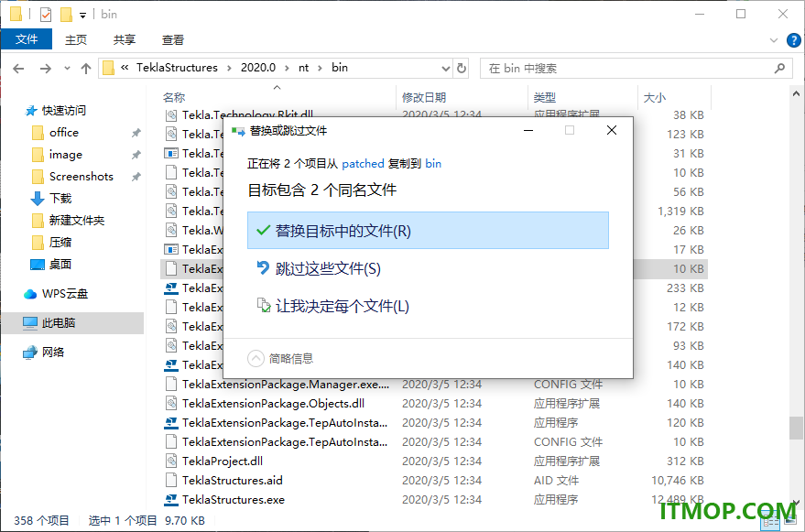Switch to the 查看 ribbon tab

pyautogui.click(x=173, y=39)
